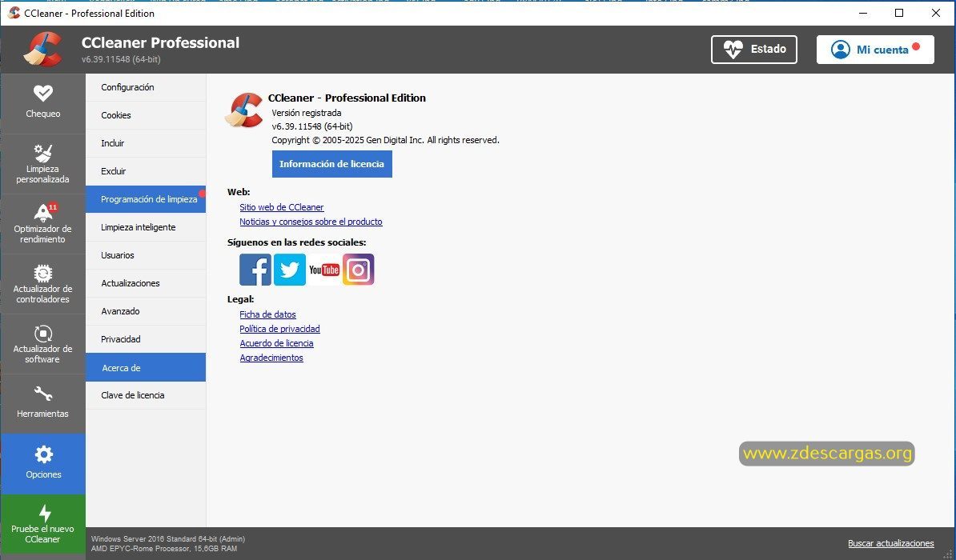Click the CCleaner logo in the header

(43, 49)
